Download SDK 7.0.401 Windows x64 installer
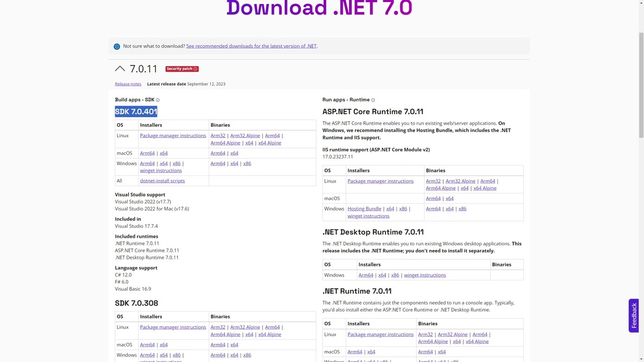 click(164, 163)
